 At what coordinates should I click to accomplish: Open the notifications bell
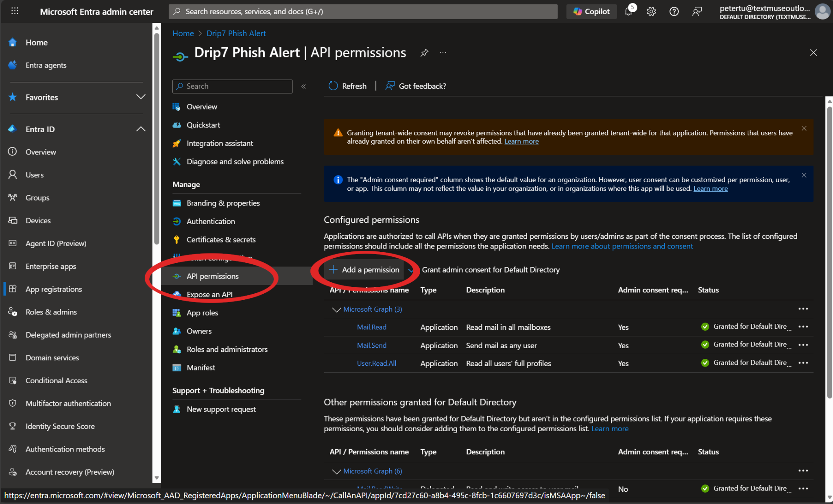[629, 11]
